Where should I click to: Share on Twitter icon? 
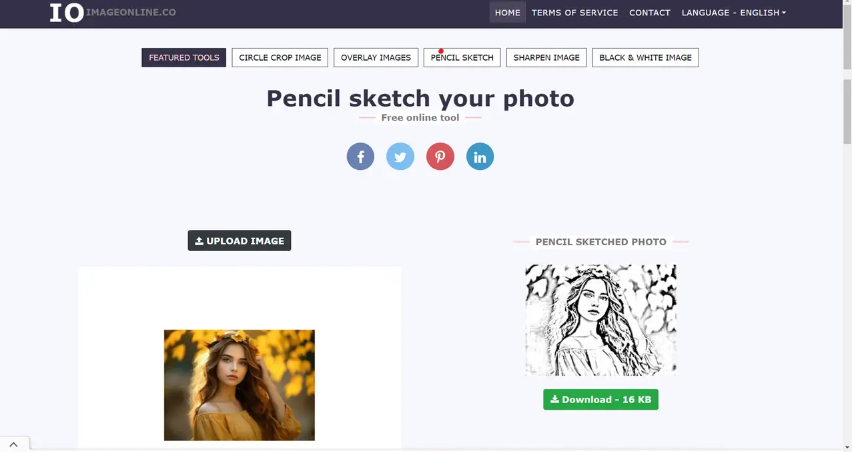(400, 156)
